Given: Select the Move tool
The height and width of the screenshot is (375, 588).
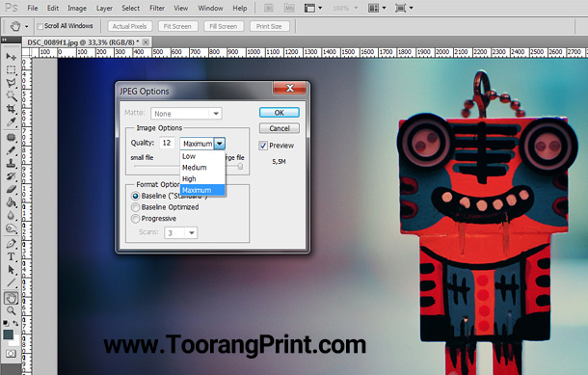Looking at the screenshot, I should (11, 57).
